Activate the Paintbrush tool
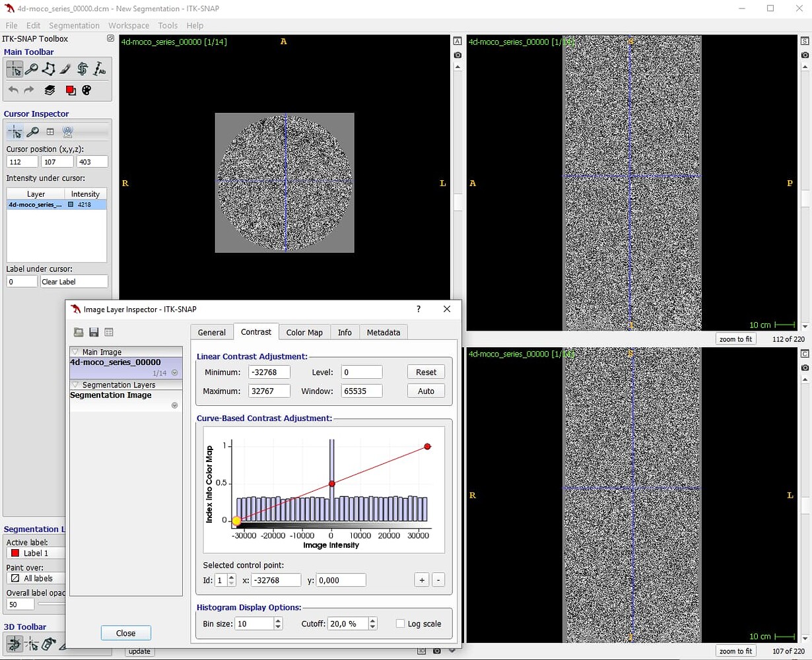The height and width of the screenshot is (660, 812). click(x=64, y=69)
